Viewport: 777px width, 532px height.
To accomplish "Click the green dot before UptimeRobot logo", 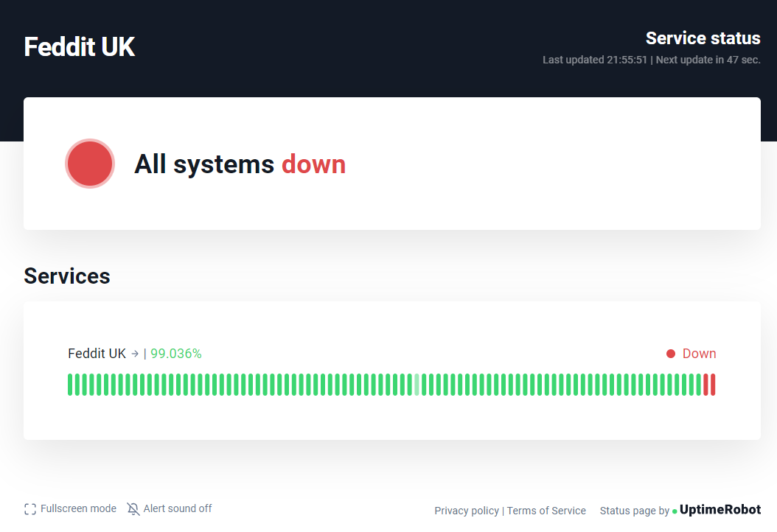I will tap(675, 511).
